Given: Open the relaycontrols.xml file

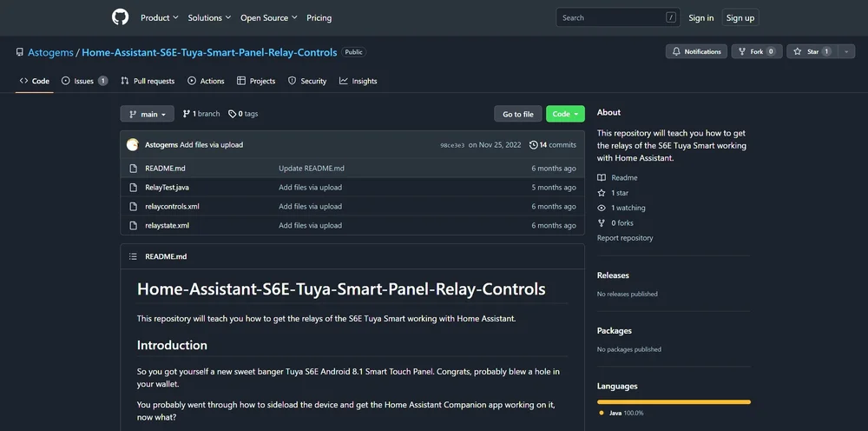Looking at the screenshot, I should (x=172, y=206).
